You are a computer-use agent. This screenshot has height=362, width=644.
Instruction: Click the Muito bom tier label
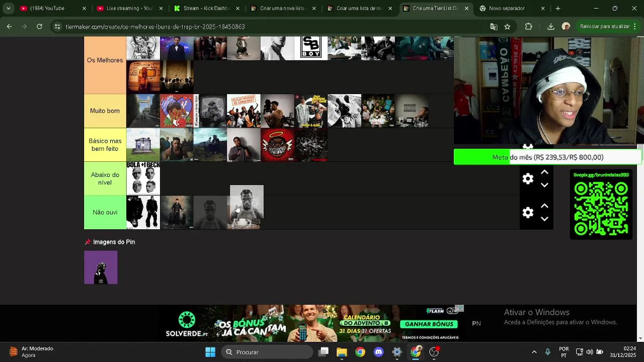coord(105,111)
